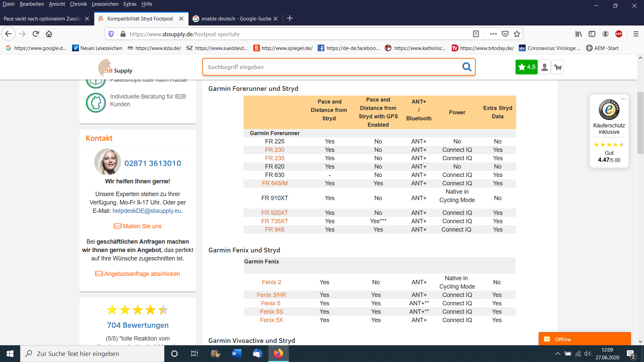Click the browser reload page icon

[x=36, y=34]
